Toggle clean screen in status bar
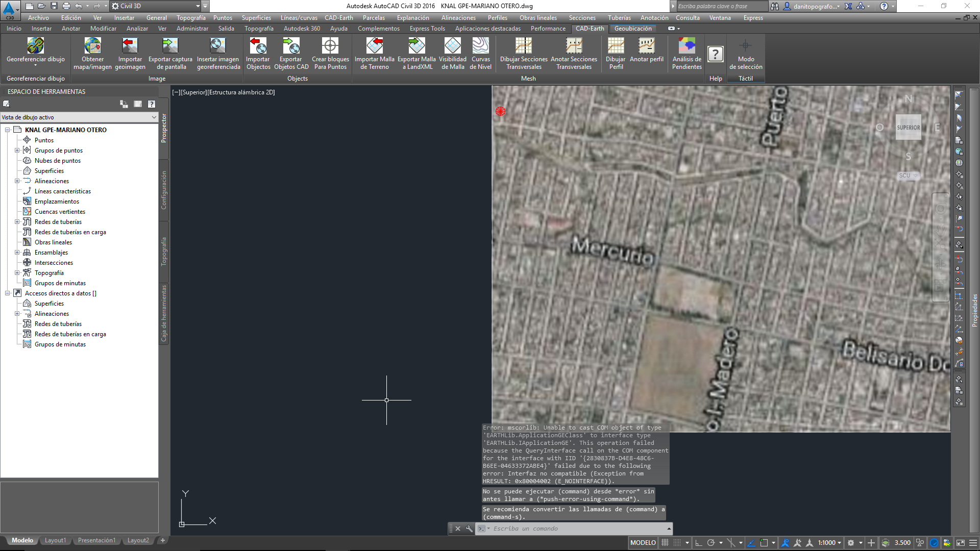The height and width of the screenshot is (551, 980). point(961,543)
